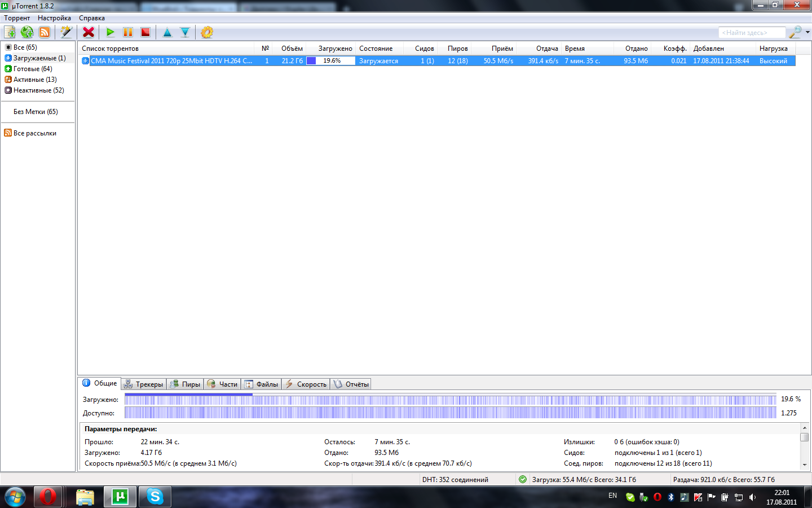Click the green Start torrent icon
812x508 pixels.
[x=111, y=32]
